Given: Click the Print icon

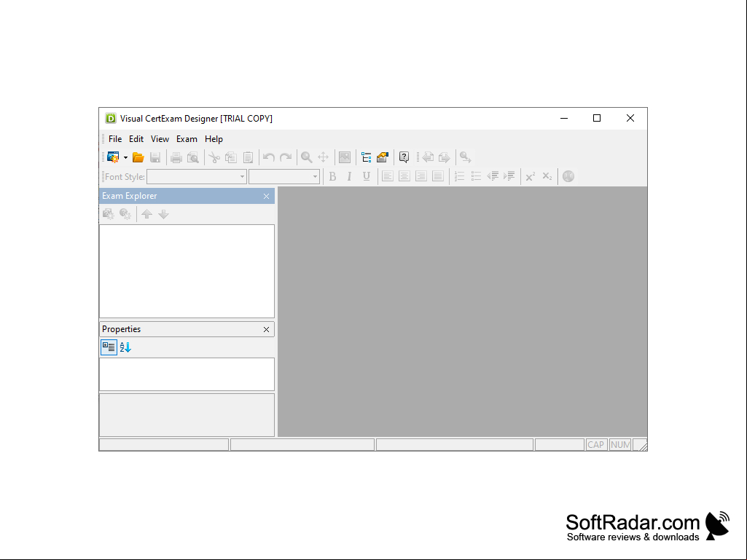Looking at the screenshot, I should 176,157.
